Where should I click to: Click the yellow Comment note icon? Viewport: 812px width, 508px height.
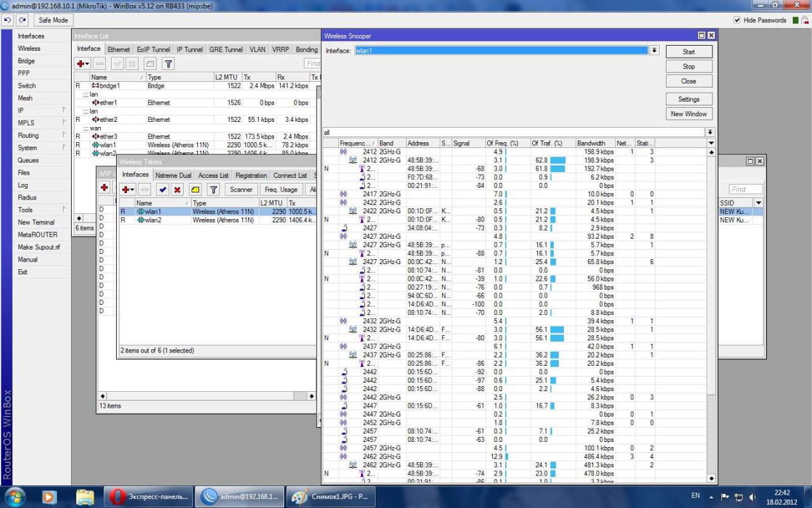tap(195, 189)
